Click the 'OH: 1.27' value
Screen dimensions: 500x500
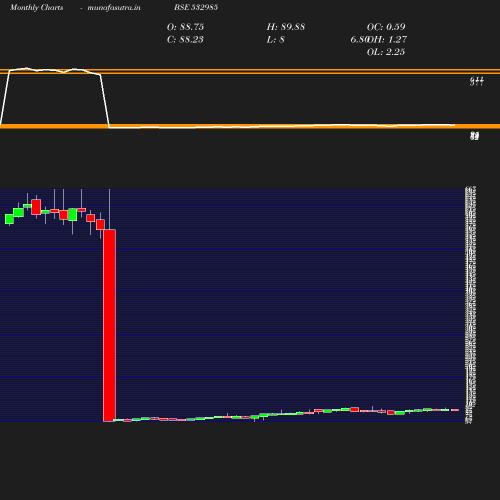click(x=387, y=40)
